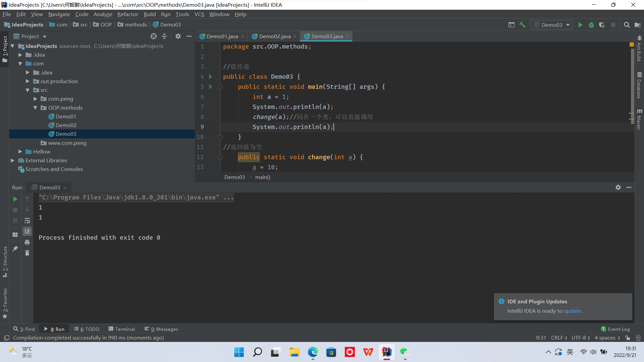Screen dimensions: 644x362
Task: Rerun Demo03 in Run panel
Action: [x=15, y=199]
